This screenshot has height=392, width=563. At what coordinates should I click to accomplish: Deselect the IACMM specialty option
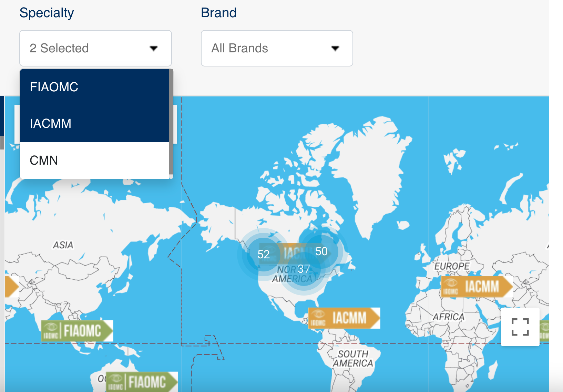[94, 124]
